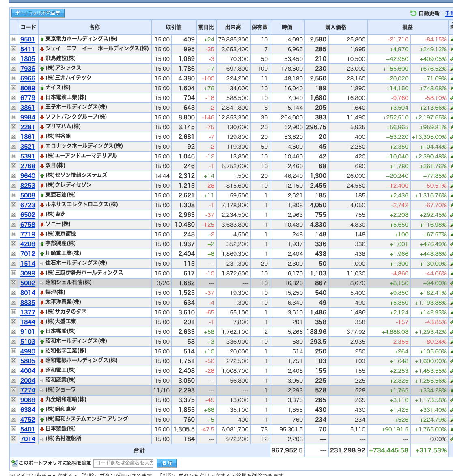The image size is (453, 476).
Task: Click trade price 10,480 for ソニー
Action: pos(185,225)
